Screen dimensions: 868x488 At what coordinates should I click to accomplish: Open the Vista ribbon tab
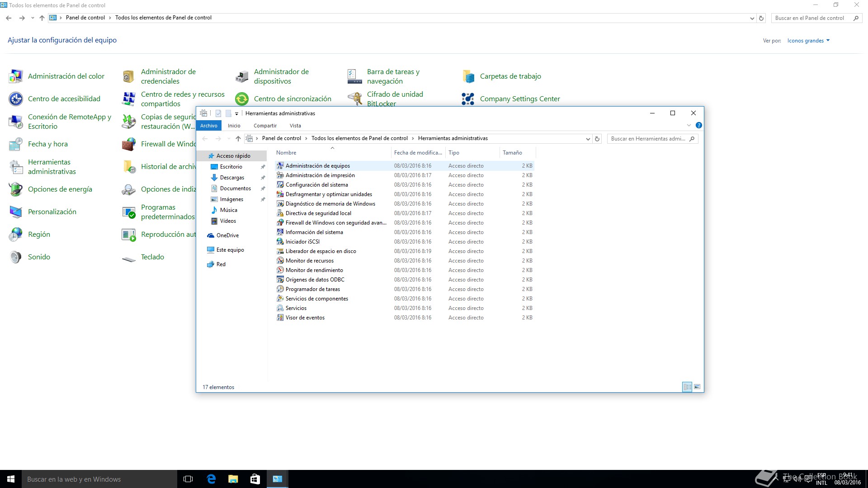pos(295,126)
